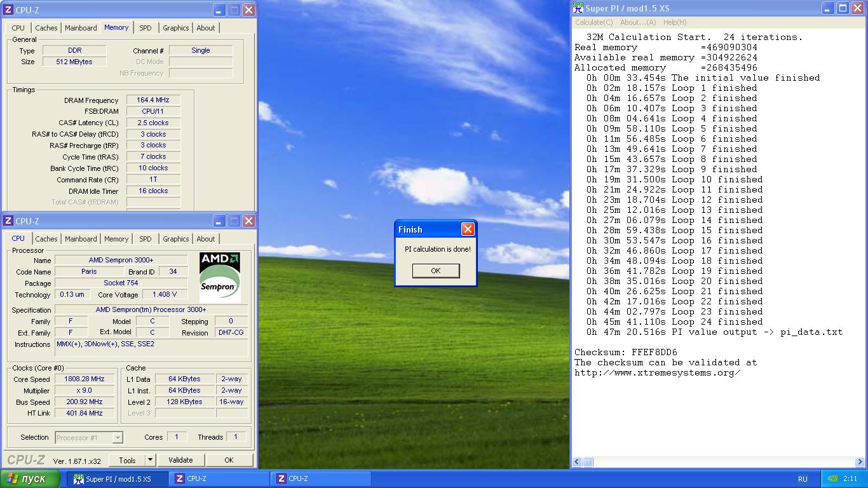Open Mainboard tab in upper CPU-Z window
The height and width of the screenshot is (488, 868).
click(x=81, y=28)
